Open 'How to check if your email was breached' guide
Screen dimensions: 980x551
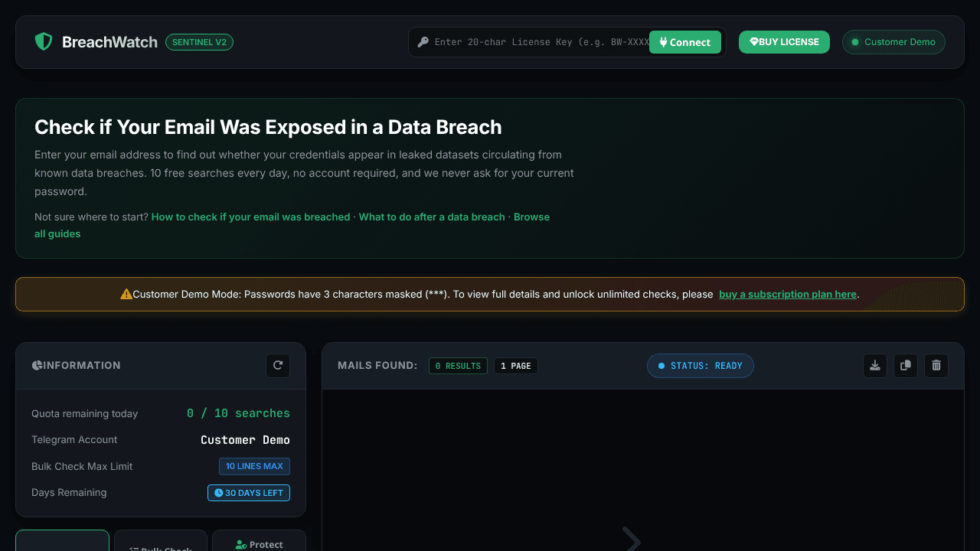pos(250,217)
